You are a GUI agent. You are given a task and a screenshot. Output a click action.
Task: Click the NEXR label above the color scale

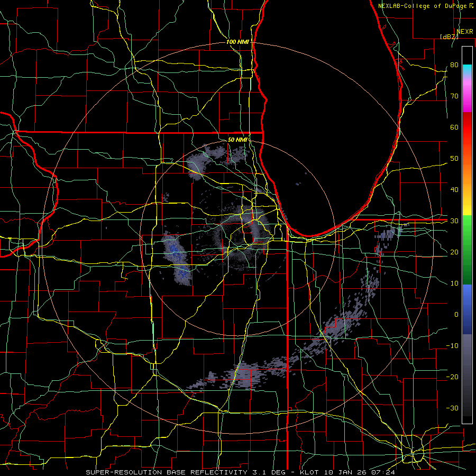[x=465, y=31]
